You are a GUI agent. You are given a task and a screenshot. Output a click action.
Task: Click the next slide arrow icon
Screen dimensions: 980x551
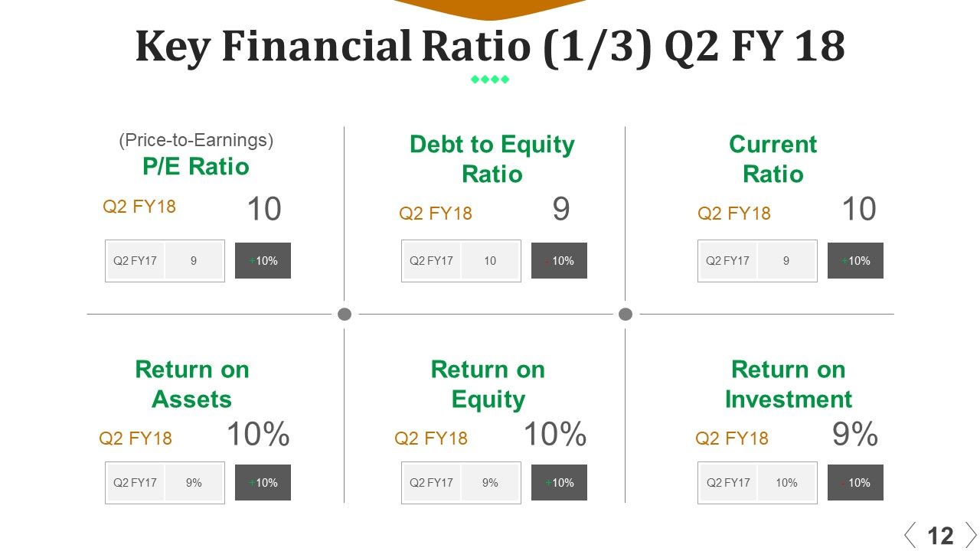tap(970, 535)
